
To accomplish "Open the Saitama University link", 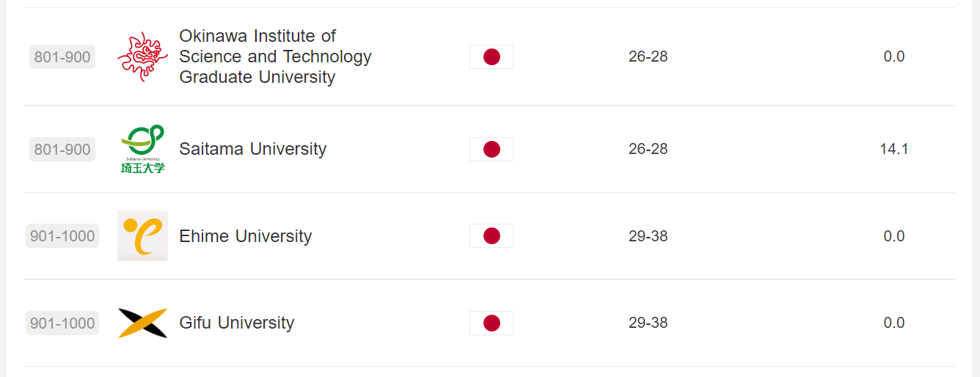I will pyautogui.click(x=252, y=149).
